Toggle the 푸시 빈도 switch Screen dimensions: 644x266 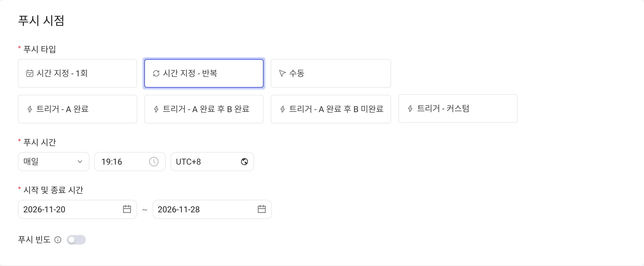(76, 240)
